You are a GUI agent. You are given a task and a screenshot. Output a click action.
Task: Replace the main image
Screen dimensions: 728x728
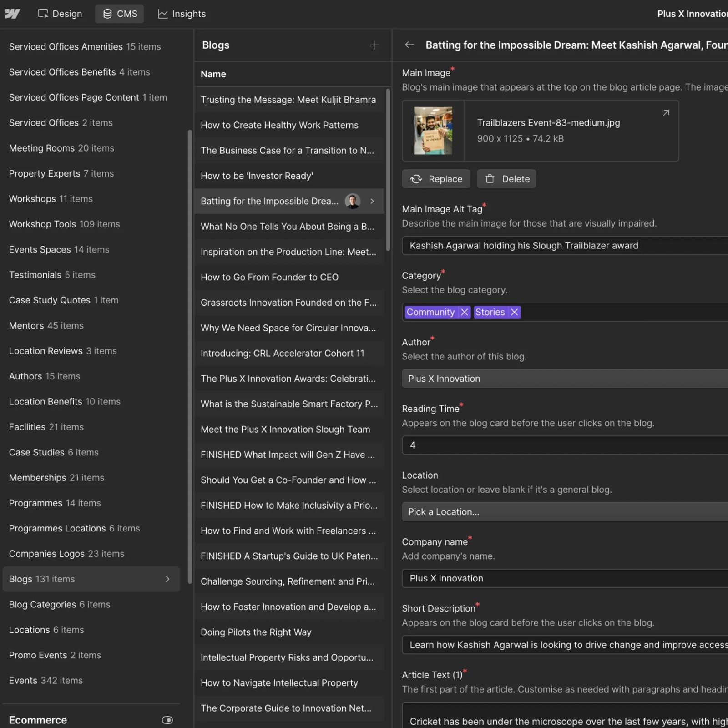tap(436, 179)
